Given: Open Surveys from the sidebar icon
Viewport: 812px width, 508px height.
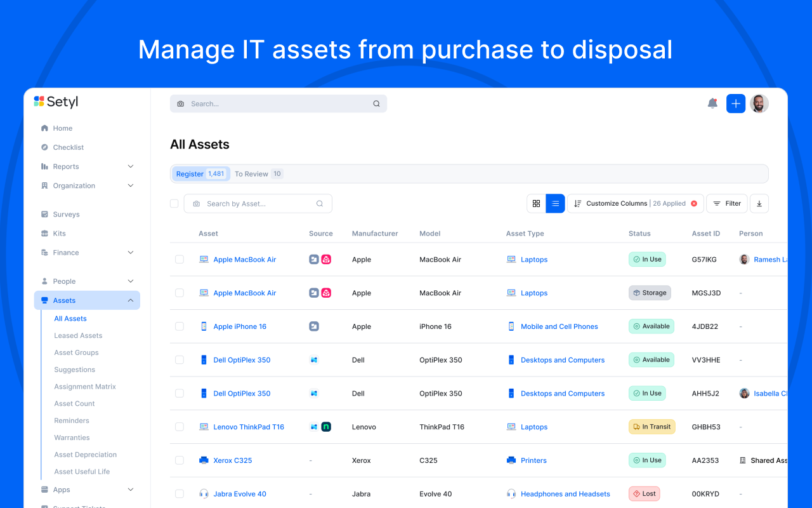Looking at the screenshot, I should click(x=44, y=214).
